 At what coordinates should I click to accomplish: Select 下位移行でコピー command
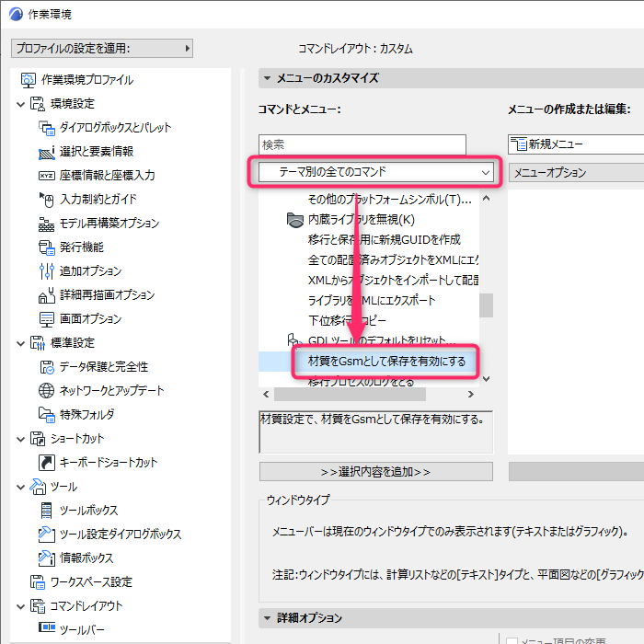click(347, 320)
